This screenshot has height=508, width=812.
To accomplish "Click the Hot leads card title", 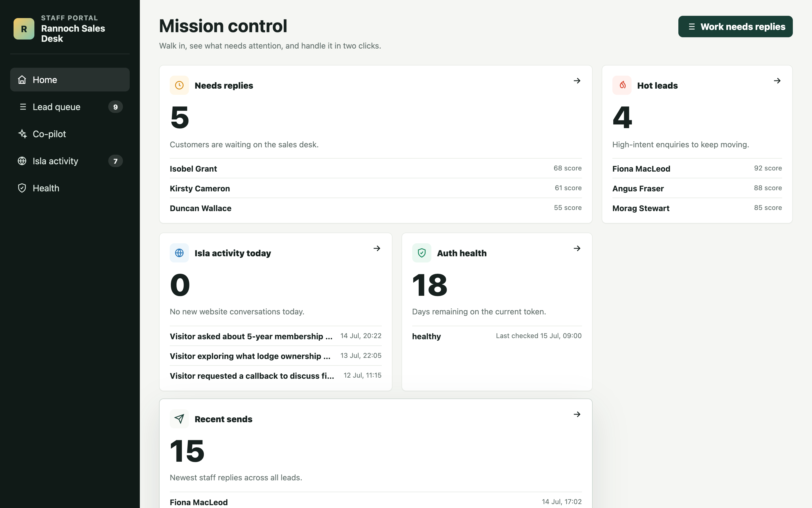I will click(x=657, y=85).
